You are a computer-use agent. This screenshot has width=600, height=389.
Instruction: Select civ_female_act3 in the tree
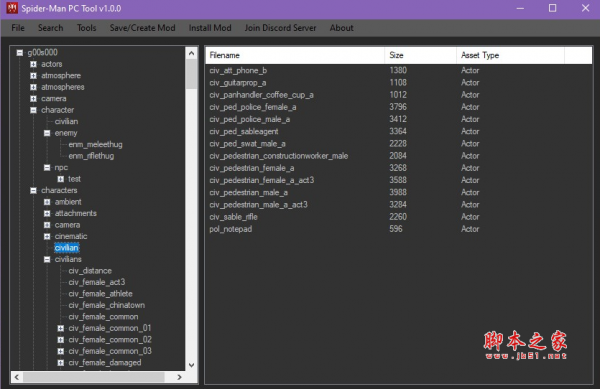tap(97, 282)
